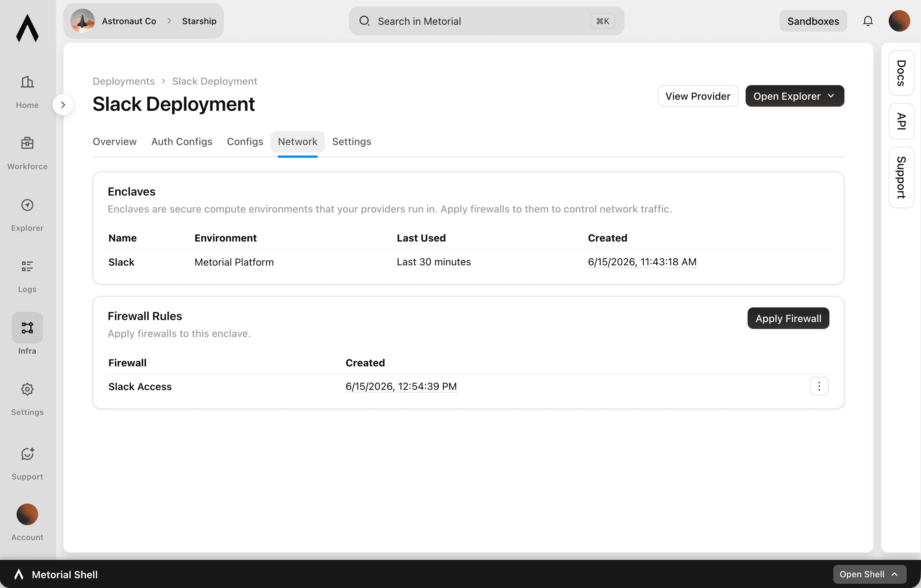Image resolution: width=921 pixels, height=588 pixels.
Task: Focus the Search in Metorial field
Action: click(487, 21)
